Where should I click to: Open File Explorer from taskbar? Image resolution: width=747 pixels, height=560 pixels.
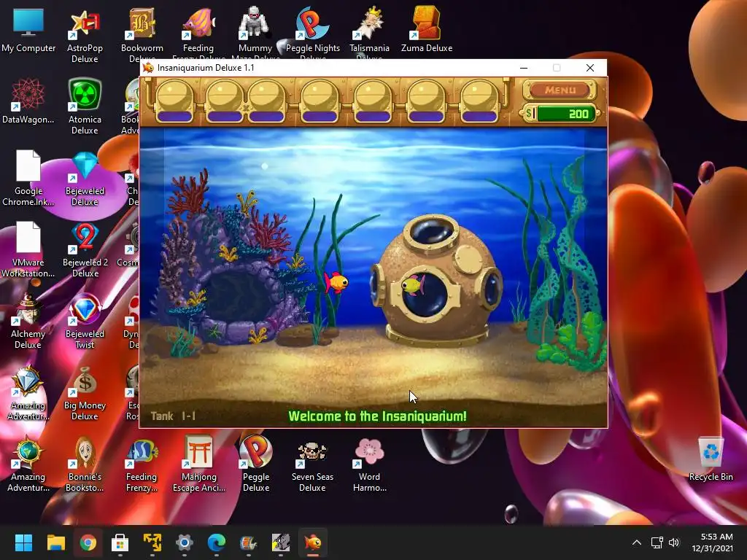[55, 542]
